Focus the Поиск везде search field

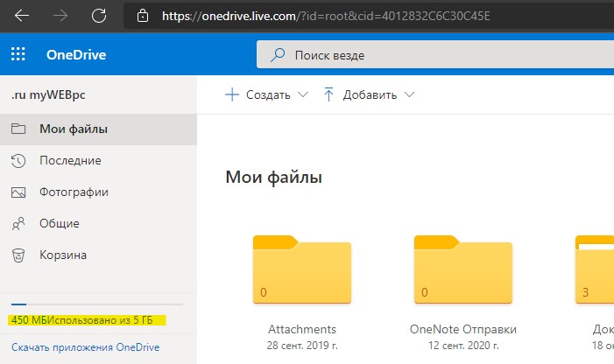pyautogui.click(x=435, y=54)
